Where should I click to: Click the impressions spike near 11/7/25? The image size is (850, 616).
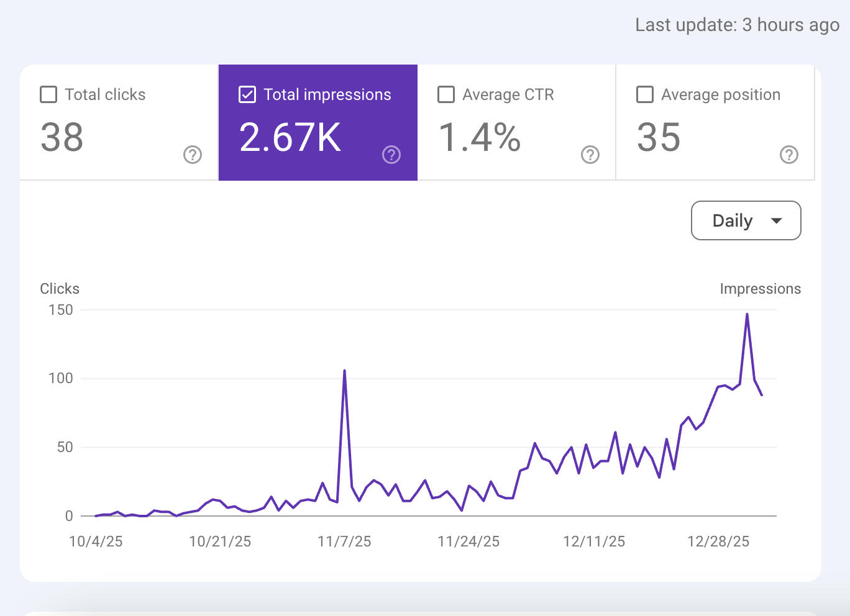345,371
